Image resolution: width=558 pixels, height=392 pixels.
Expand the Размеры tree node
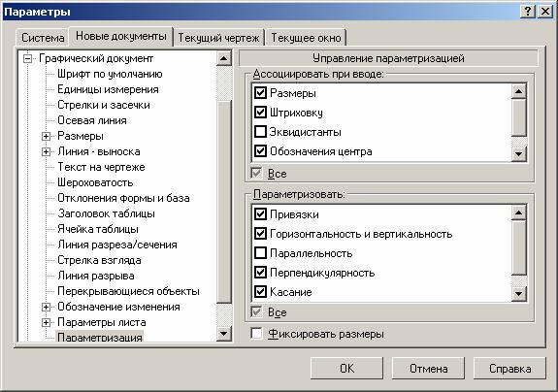click(x=46, y=136)
